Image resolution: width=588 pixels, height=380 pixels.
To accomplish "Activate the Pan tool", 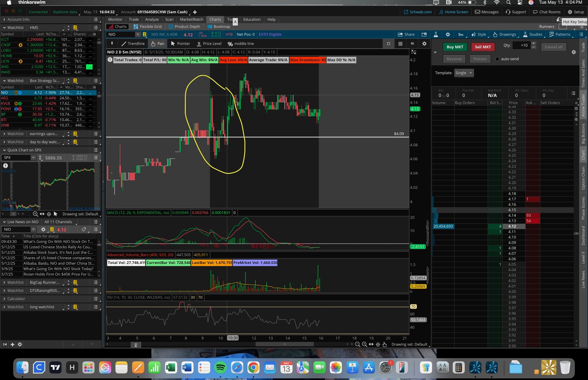I will pos(158,44).
